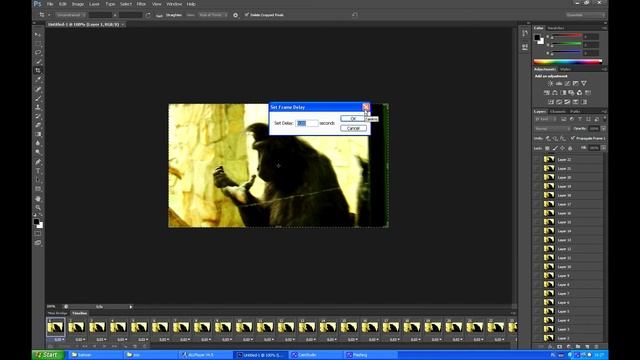Select the Eyedropper tool

38,80
